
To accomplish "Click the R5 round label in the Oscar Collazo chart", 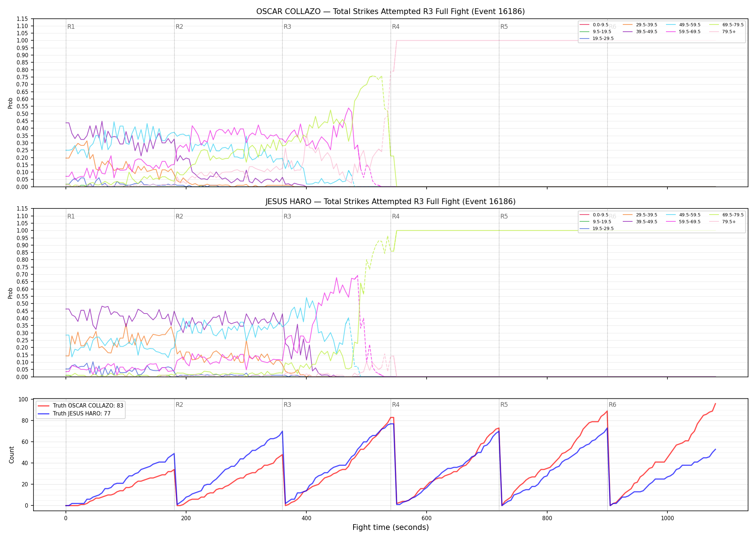I will tap(504, 27).
